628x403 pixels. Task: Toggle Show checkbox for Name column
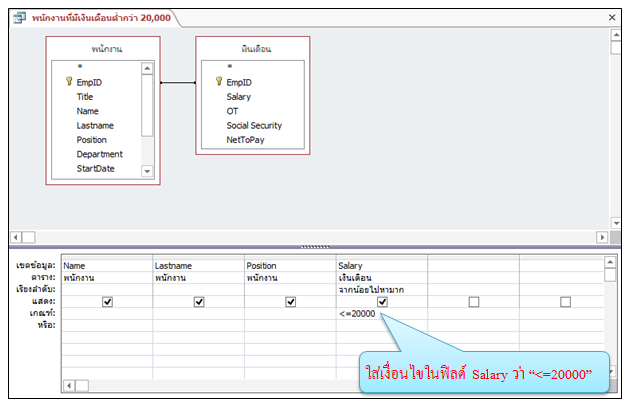click(107, 302)
